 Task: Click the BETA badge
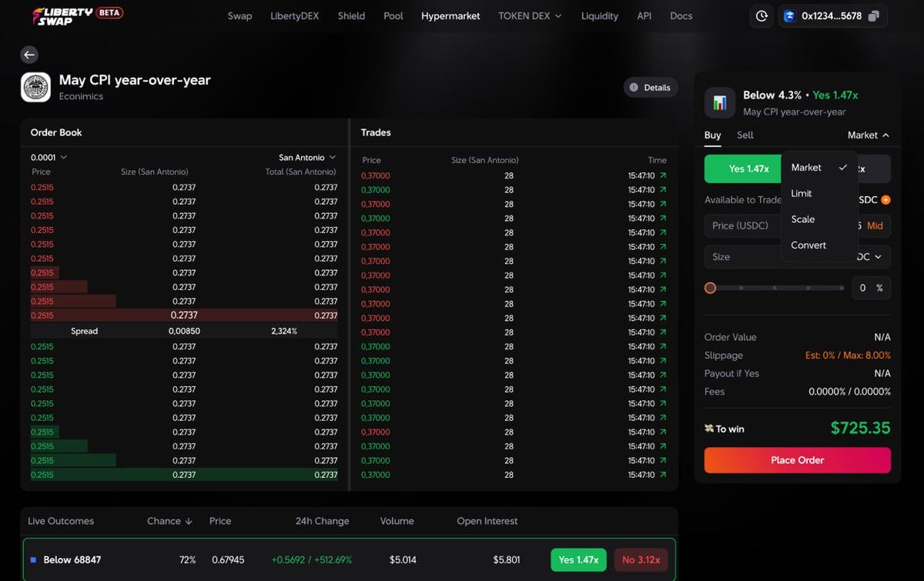point(109,13)
